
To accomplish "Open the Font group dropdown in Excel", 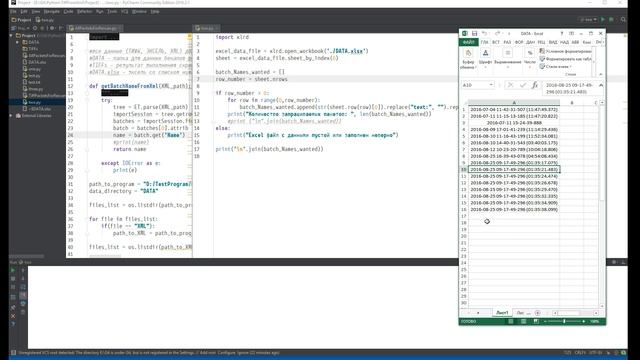I will [485, 59].
